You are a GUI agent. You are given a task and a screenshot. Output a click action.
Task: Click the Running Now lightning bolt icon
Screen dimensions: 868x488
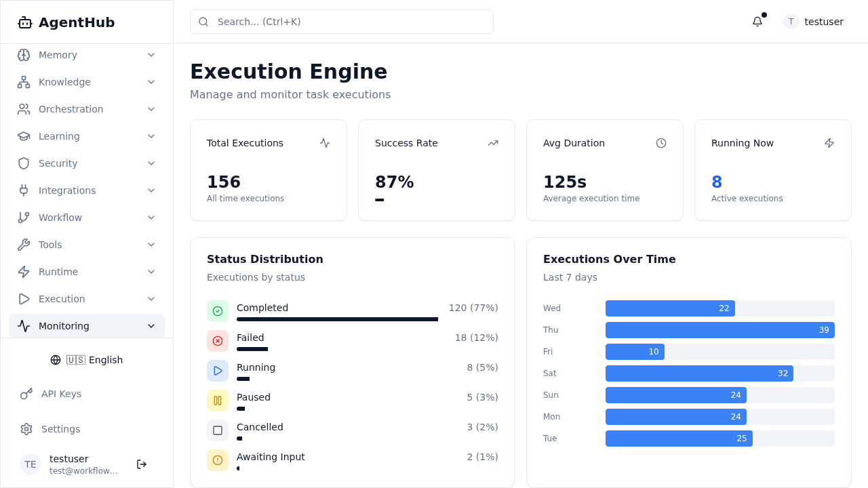(829, 143)
